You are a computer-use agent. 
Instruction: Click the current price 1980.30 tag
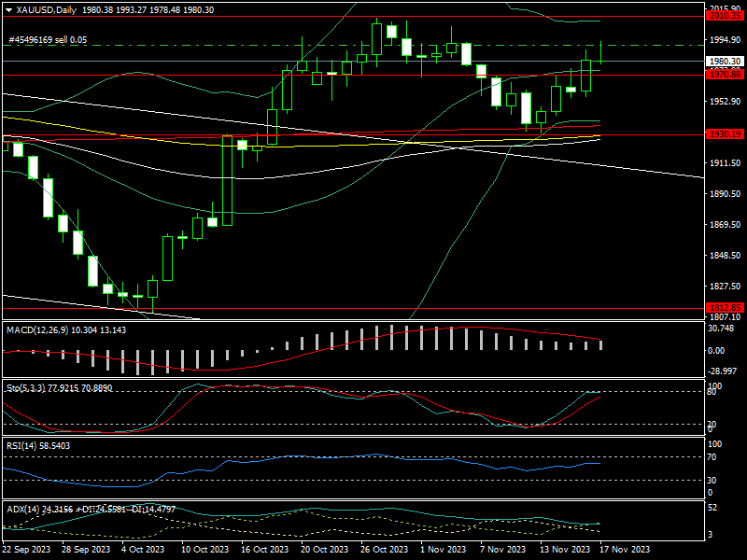pos(725,62)
